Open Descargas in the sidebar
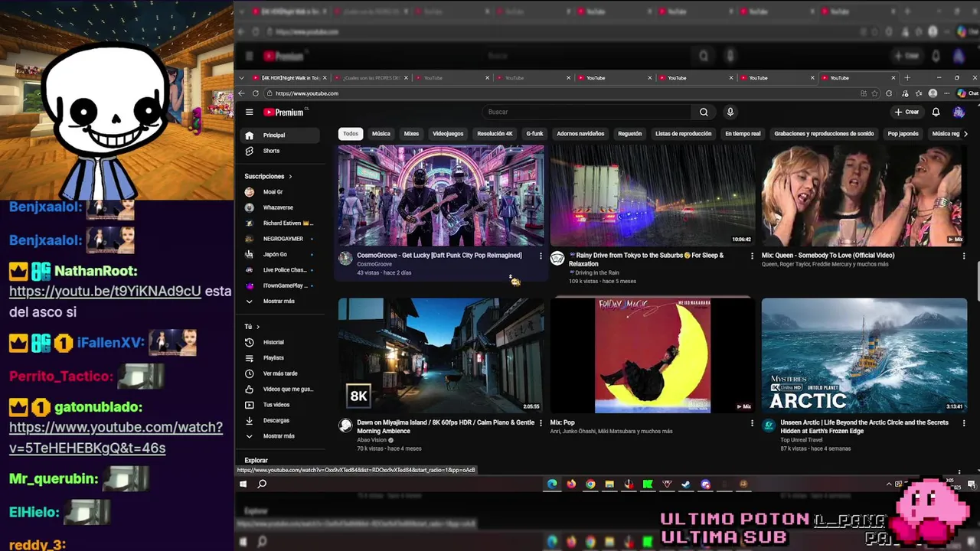Image resolution: width=980 pixels, height=551 pixels. coord(279,420)
